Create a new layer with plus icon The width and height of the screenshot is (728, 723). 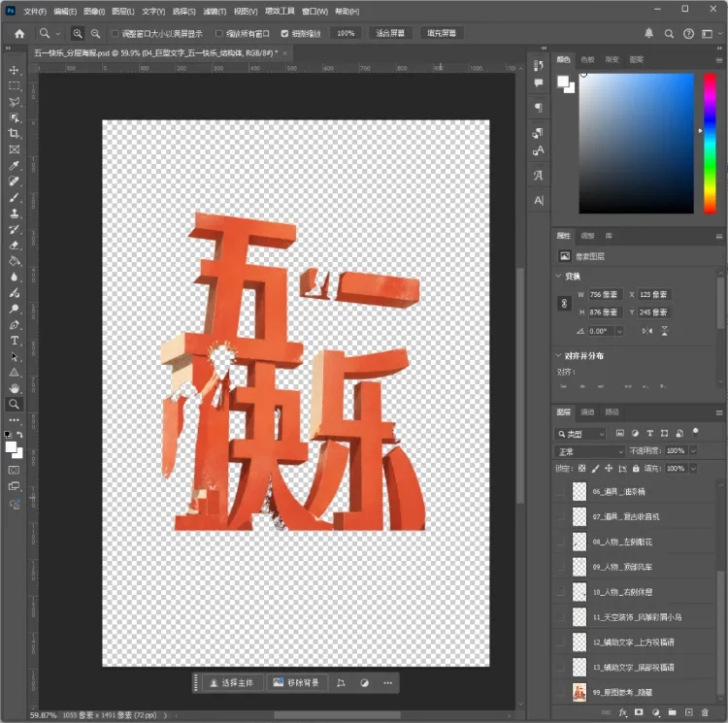[688, 712]
